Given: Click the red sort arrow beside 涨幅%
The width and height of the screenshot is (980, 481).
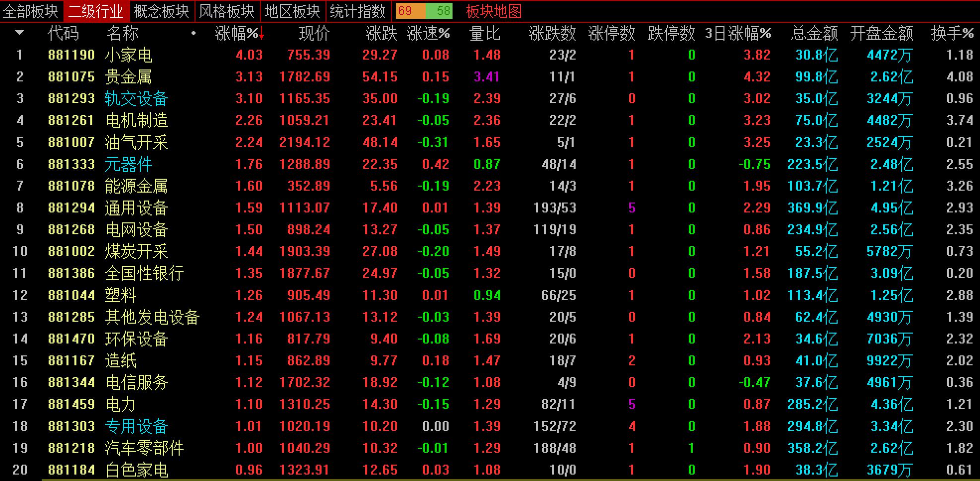Looking at the screenshot, I should click(x=261, y=34).
